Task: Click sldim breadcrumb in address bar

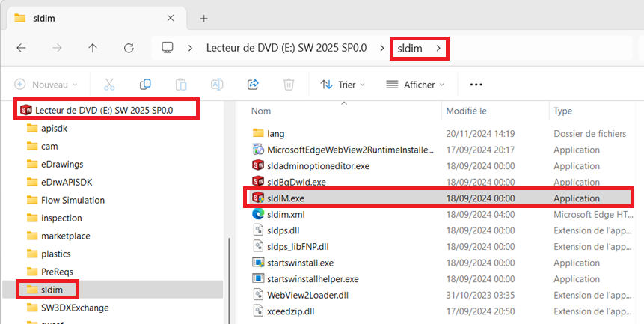Action: click(410, 49)
